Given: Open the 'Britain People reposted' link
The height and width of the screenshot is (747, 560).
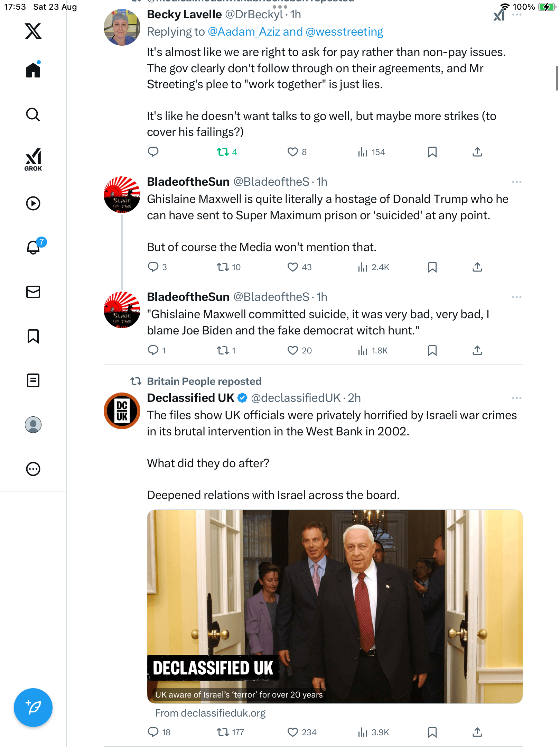Looking at the screenshot, I should coord(204,381).
